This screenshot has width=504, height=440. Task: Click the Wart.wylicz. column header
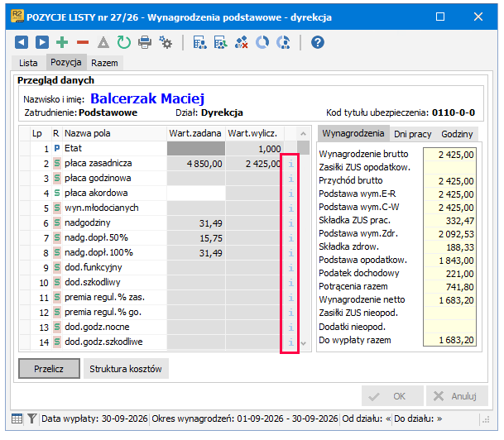click(255, 133)
